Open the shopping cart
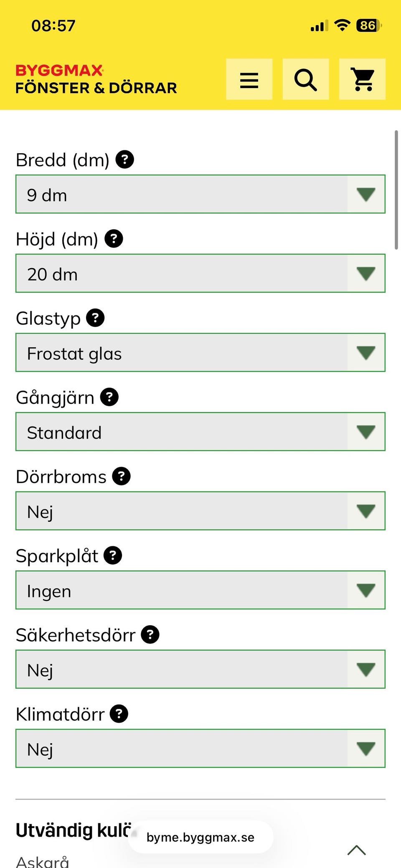 pos(362,79)
